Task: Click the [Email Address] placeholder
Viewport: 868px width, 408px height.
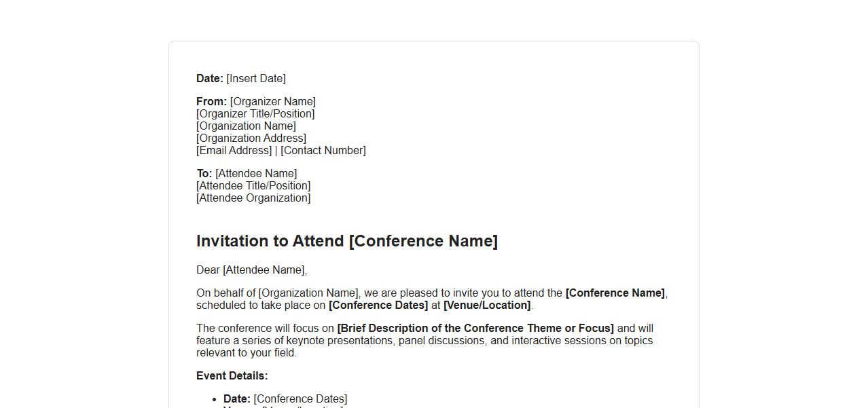Action: click(x=234, y=151)
